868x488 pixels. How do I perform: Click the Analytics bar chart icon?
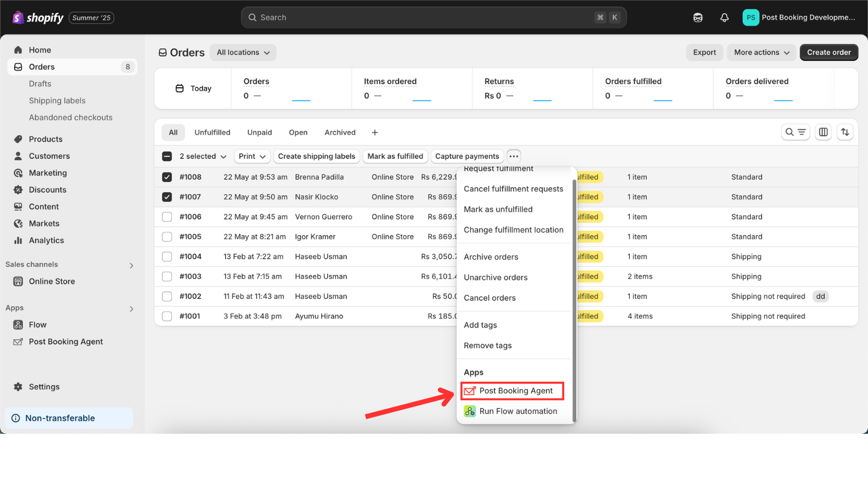point(18,240)
